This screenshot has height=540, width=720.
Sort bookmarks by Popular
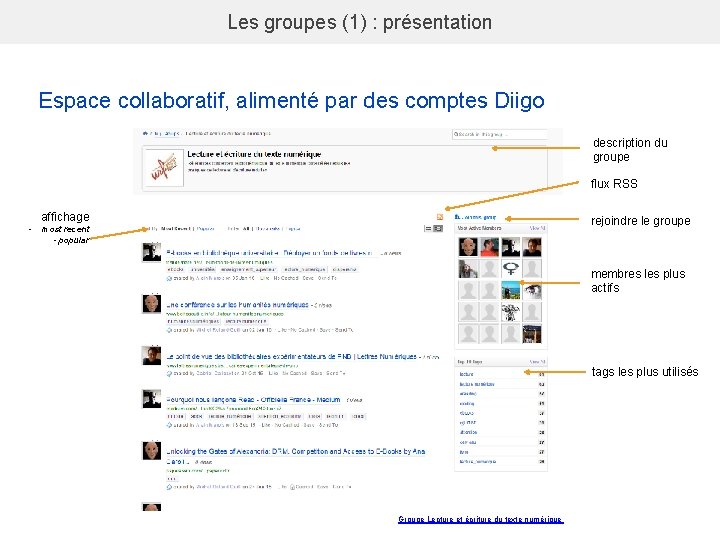206,228
